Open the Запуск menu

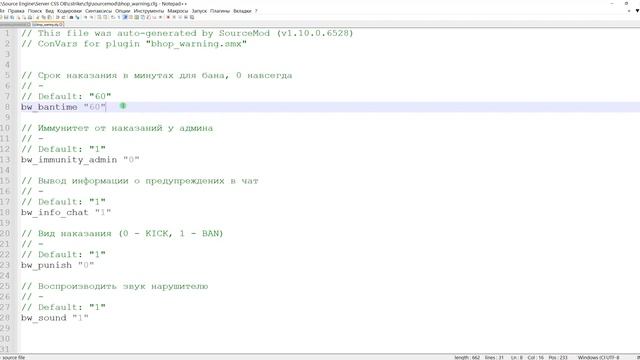pyautogui.click(x=199, y=11)
